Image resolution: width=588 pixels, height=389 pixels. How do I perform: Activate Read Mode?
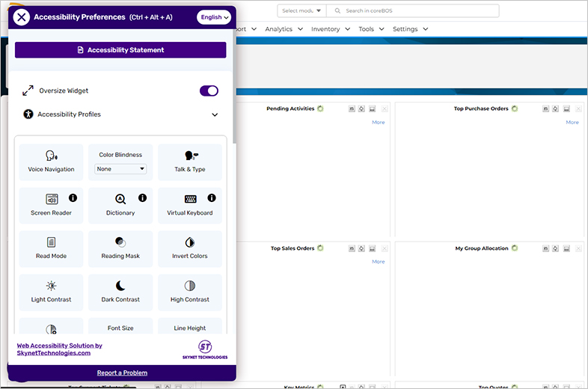point(51,248)
